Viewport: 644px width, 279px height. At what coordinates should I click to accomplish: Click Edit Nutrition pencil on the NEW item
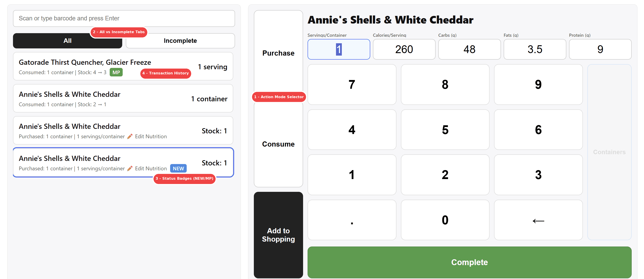[x=130, y=168]
